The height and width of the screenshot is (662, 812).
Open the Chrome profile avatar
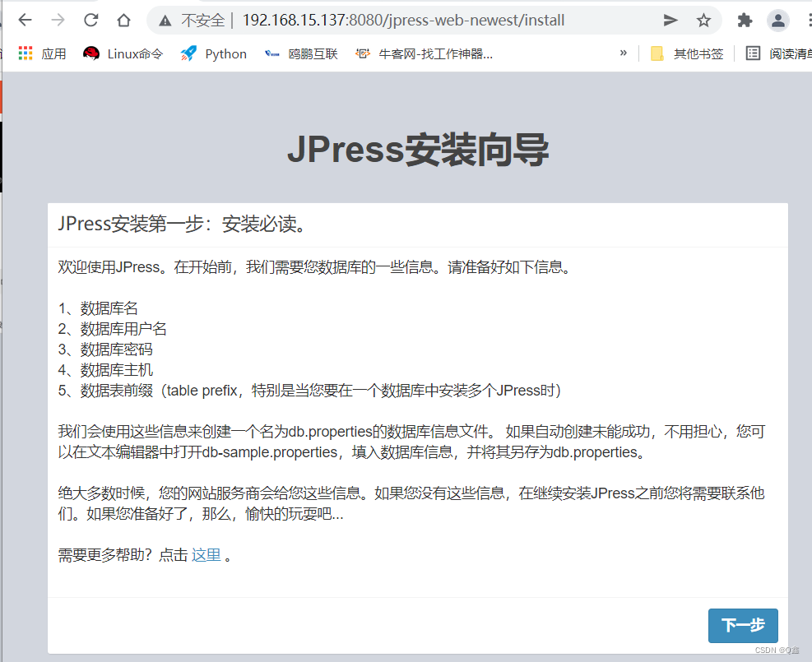777,20
